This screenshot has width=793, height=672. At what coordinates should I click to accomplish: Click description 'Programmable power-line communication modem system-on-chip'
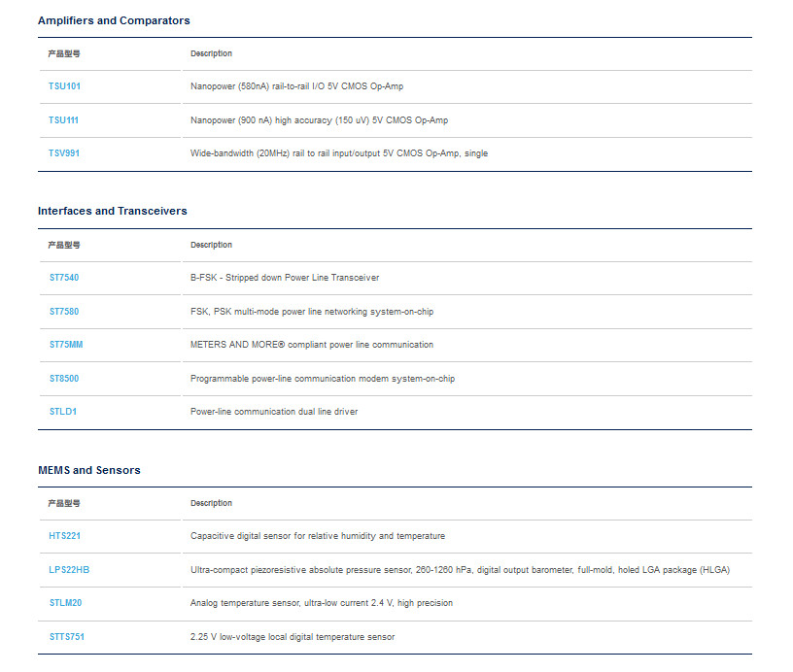pyautogui.click(x=323, y=379)
